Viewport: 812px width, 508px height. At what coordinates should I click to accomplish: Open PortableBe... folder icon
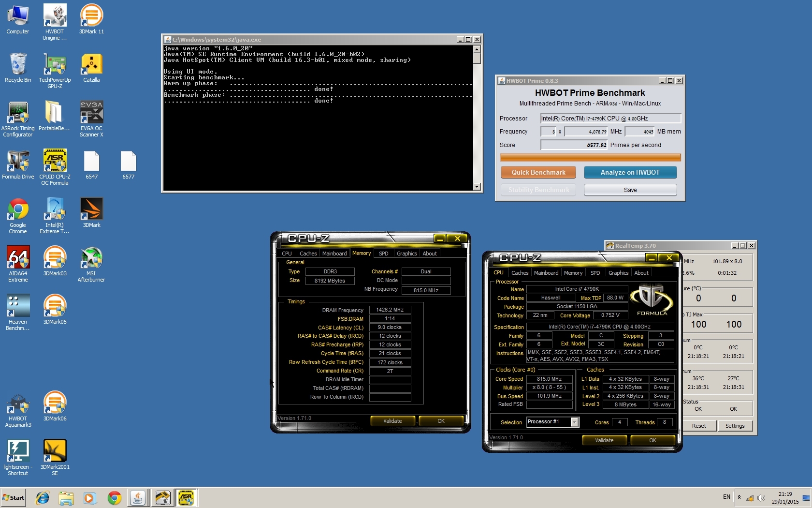click(54, 117)
